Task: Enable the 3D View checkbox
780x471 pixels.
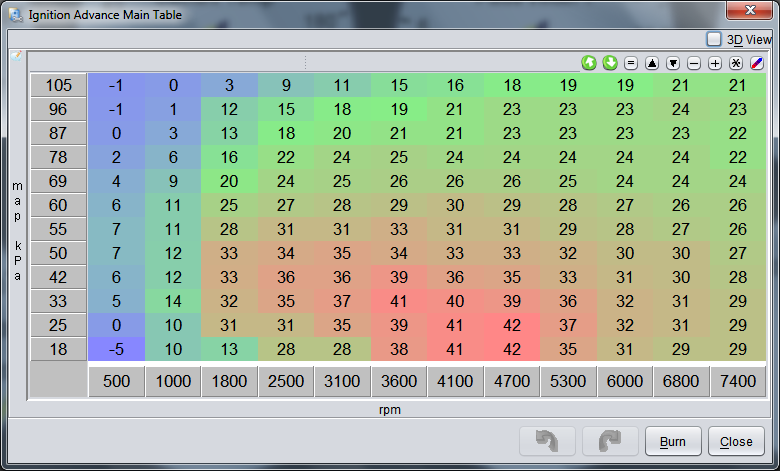Action: (714, 39)
